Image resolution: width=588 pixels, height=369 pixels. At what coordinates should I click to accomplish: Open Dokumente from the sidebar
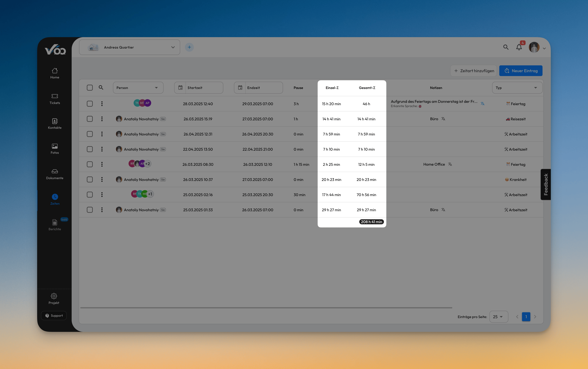click(55, 174)
